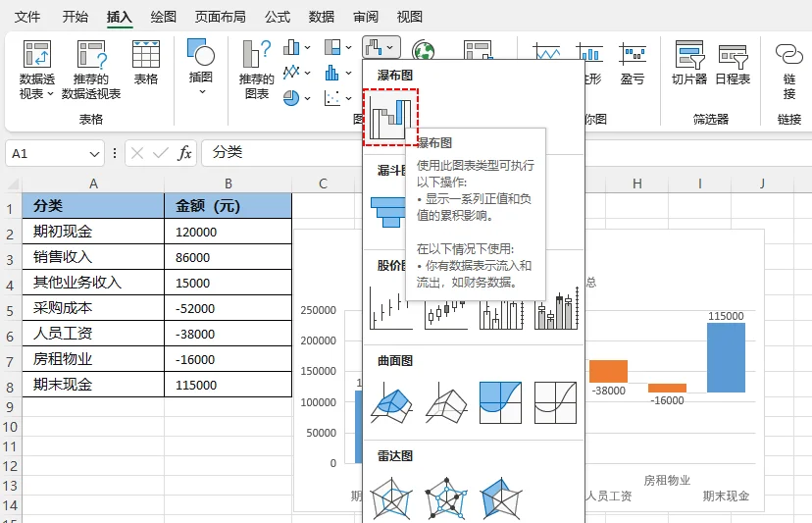Expand the statistic chart dropdown arrow

348,73
